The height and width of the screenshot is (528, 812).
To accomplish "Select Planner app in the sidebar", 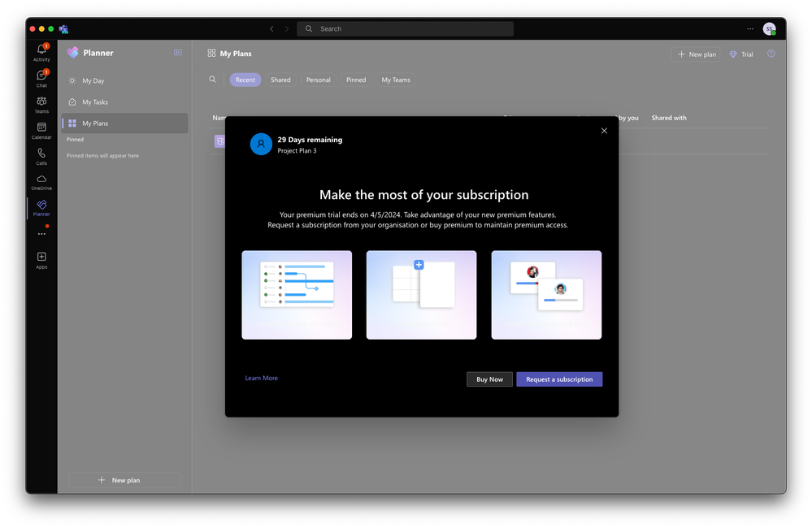I will point(41,208).
